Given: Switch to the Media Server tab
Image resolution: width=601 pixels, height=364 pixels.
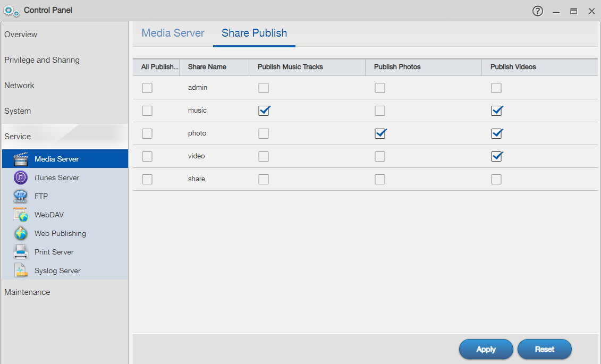Looking at the screenshot, I should coord(173,33).
